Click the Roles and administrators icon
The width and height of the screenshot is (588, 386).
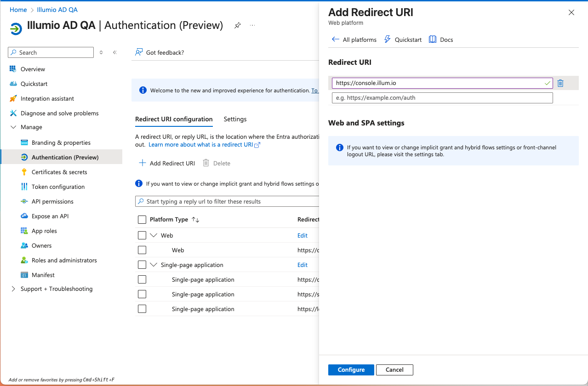click(x=24, y=260)
